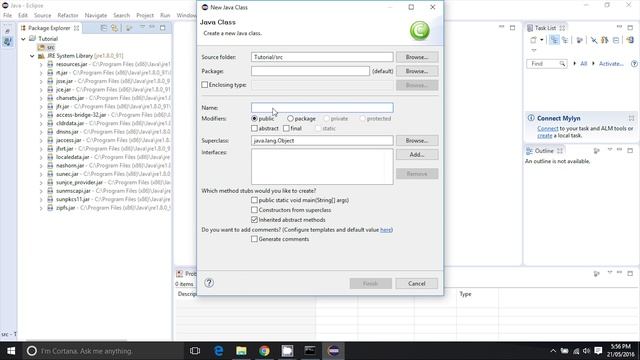Screen dimensions: 640x360
Task: Click Outline panel focus toolbar icon
Action: point(596,151)
